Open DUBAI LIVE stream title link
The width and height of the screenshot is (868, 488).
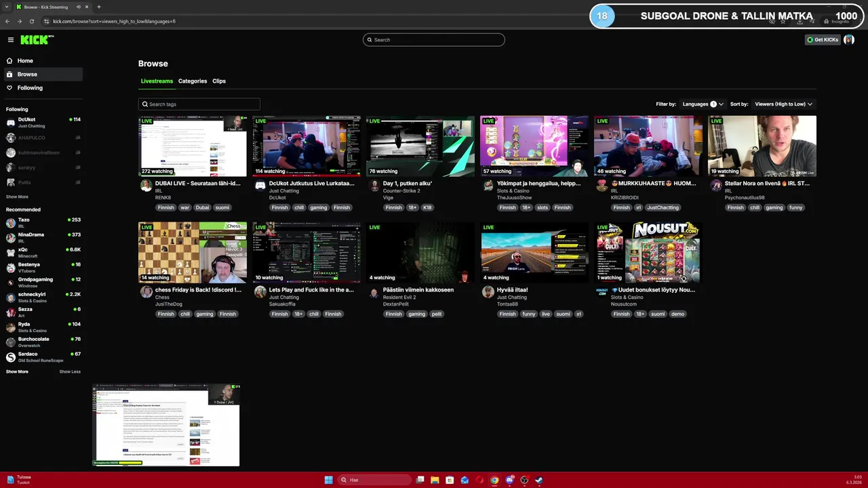197,184
